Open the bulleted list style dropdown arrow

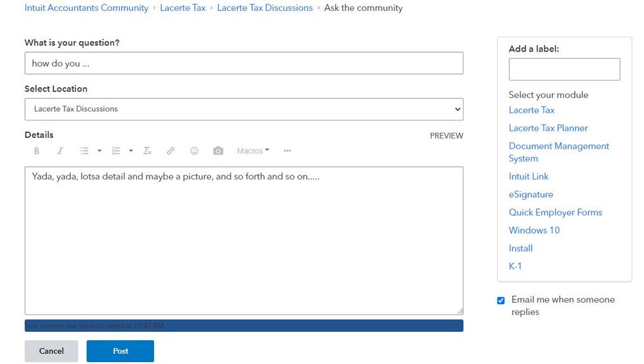[x=99, y=151]
